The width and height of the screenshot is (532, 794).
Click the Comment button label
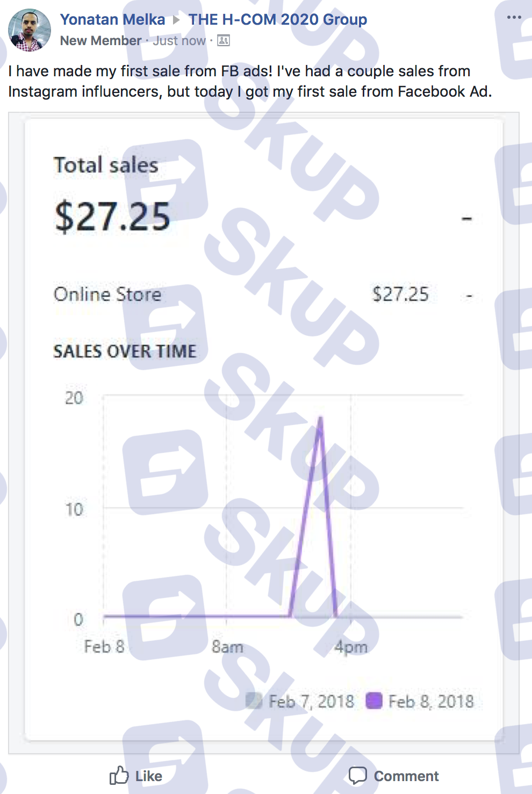coord(406,776)
